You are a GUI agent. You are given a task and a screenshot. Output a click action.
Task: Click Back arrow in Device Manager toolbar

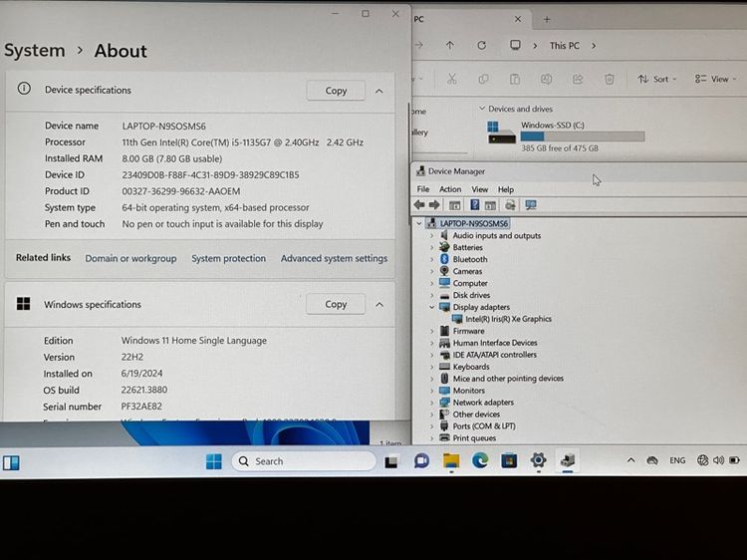coord(419,205)
